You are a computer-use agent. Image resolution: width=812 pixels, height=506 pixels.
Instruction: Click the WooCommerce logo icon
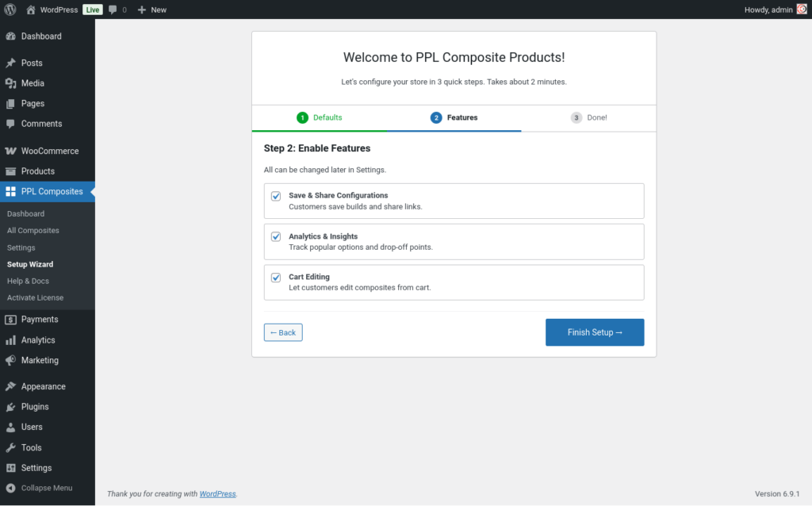[10, 151]
